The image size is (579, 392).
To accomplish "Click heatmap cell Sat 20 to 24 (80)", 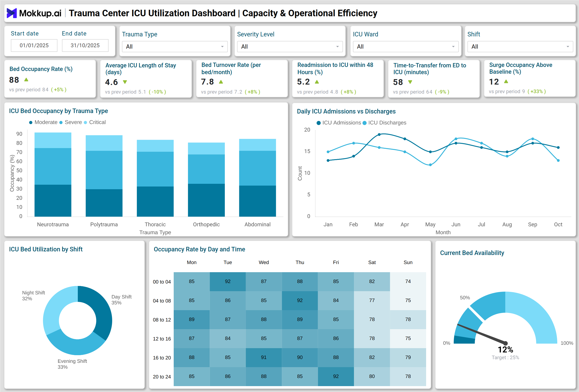I will click(372, 376).
